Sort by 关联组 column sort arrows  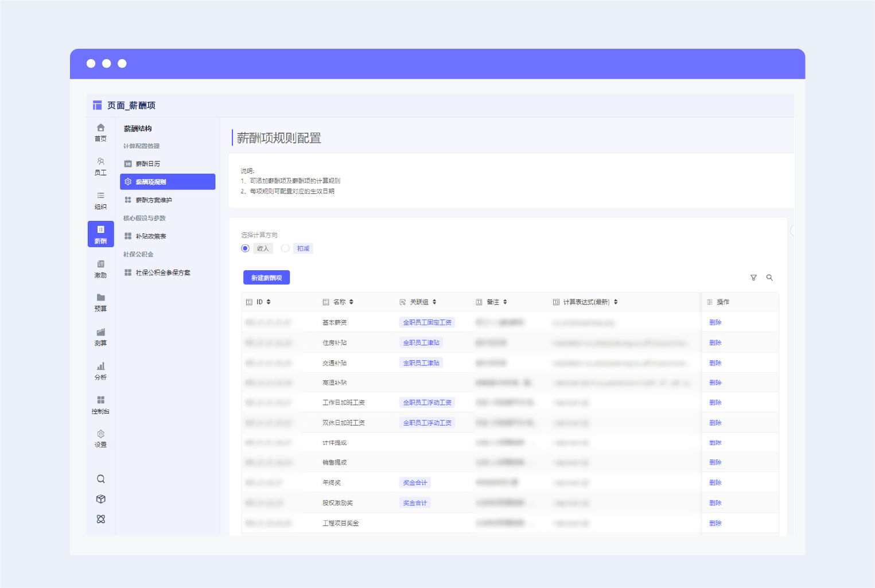coord(434,302)
